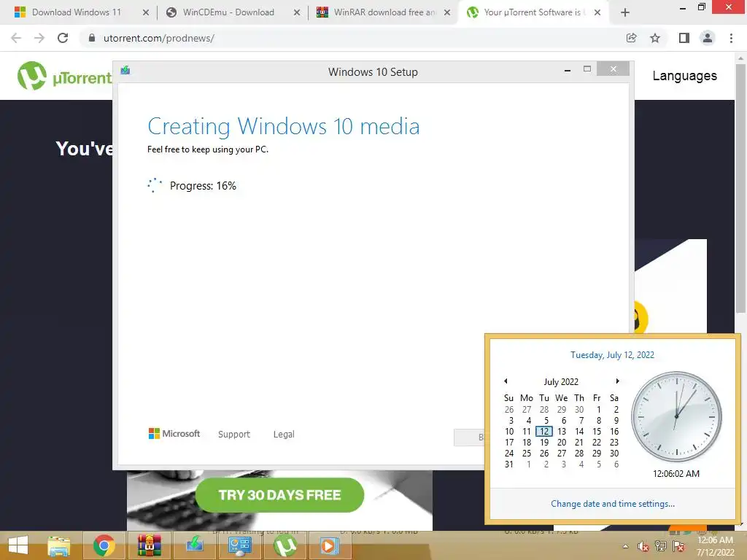The height and width of the screenshot is (560, 747).
Task: Close the Download Windows 11 tab
Action: [146, 12]
